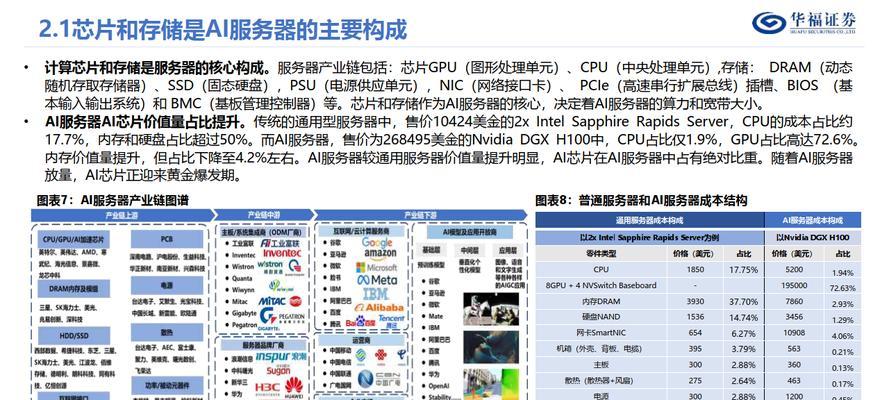This screenshot has width=889, height=400.
Task: Select the 通用服务器成本构成 table header
Action: tap(650, 220)
